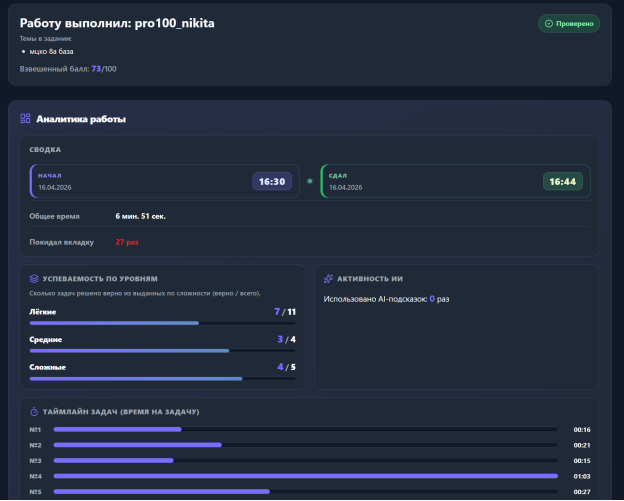Click the red 27 раз tab-leave count
The height and width of the screenshot is (501, 624).
pyautogui.click(x=126, y=242)
